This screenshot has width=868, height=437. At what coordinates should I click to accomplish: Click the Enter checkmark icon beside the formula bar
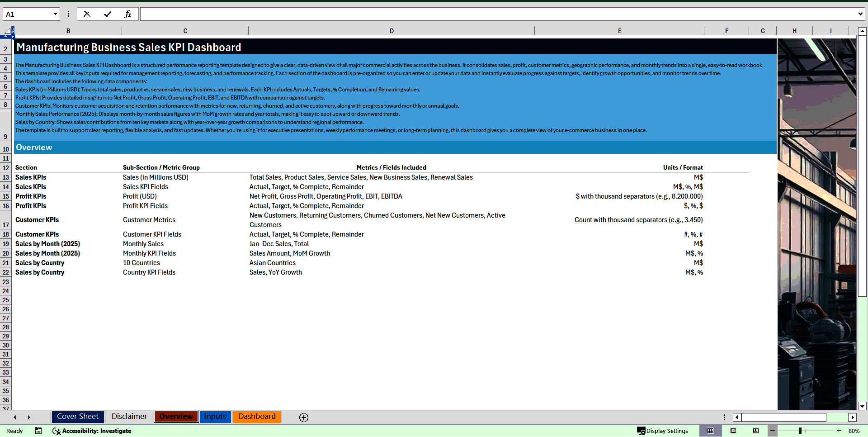point(108,14)
